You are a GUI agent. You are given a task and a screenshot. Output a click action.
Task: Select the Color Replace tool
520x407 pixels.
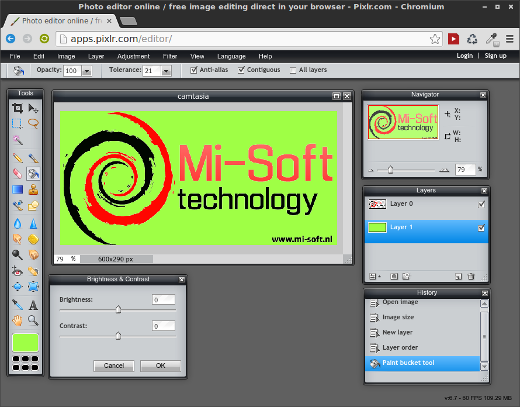(17, 206)
